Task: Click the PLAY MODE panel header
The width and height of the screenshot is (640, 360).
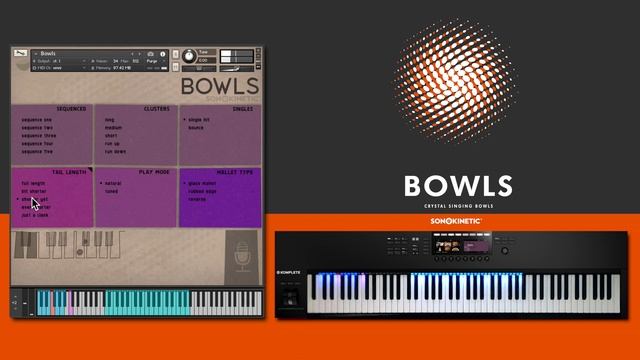Action: [154, 172]
